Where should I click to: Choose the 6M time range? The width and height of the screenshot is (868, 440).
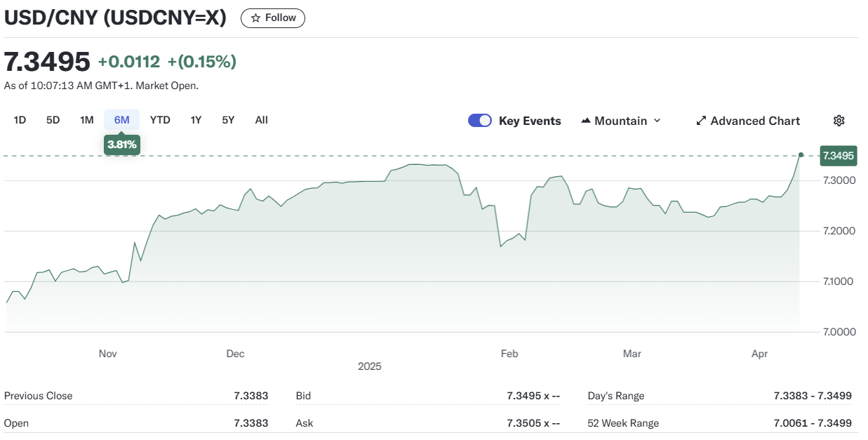[122, 120]
